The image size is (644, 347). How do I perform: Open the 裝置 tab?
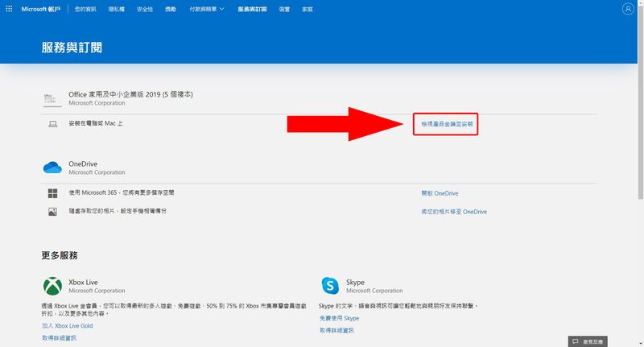coord(284,9)
